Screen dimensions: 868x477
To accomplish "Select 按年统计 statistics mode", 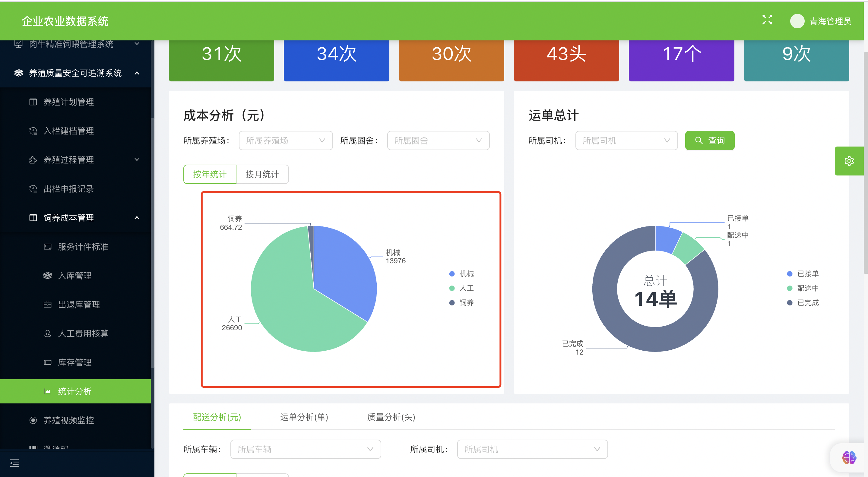I will (210, 174).
